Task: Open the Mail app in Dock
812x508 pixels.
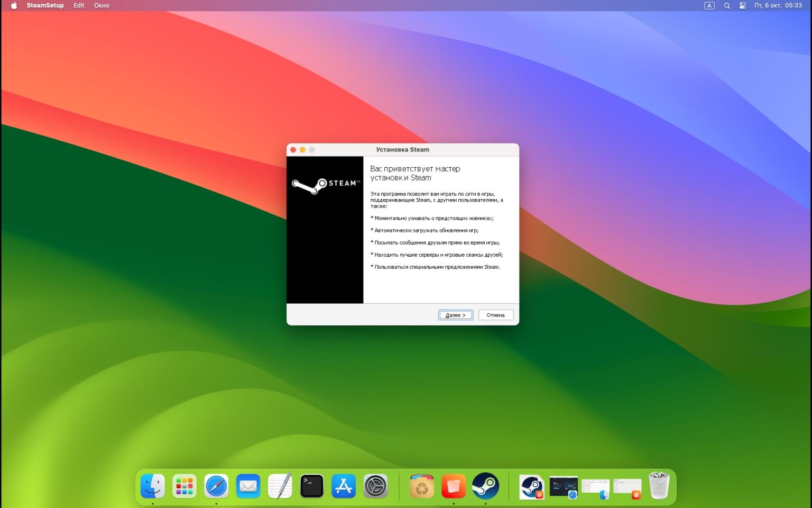Action: 248,486
